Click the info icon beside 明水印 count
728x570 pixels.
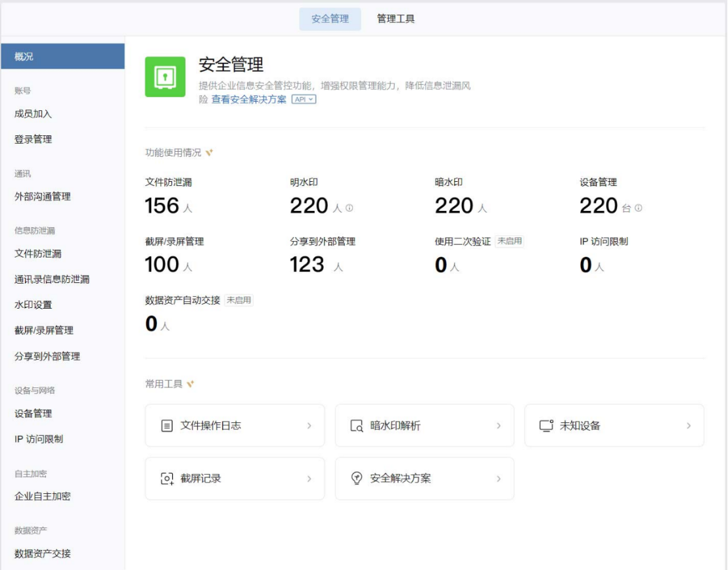350,208
